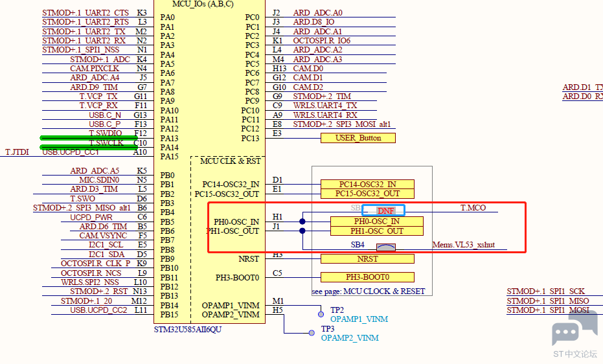Viewport: 603px width, 364px height.
Task: Click the 'MCU CLK & RST' block title
Action: (x=231, y=161)
